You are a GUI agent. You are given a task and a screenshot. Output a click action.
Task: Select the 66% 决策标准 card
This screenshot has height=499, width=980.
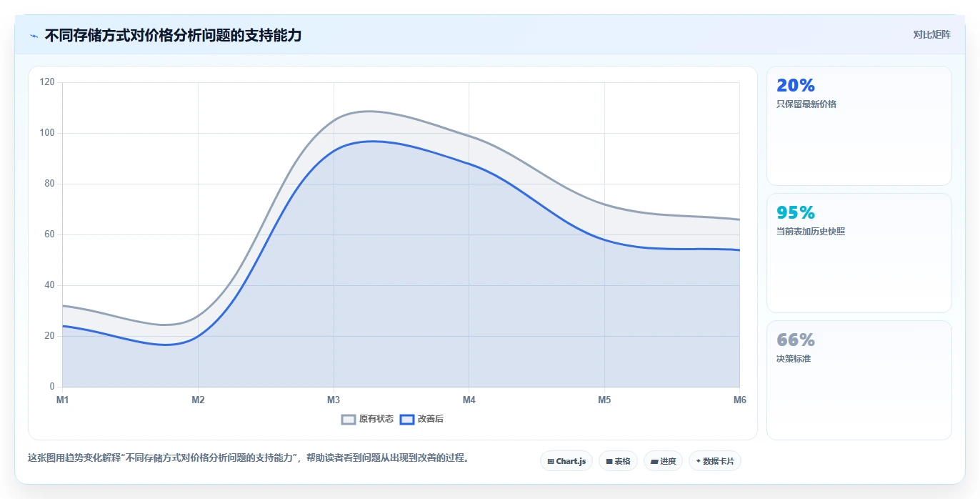click(x=859, y=380)
